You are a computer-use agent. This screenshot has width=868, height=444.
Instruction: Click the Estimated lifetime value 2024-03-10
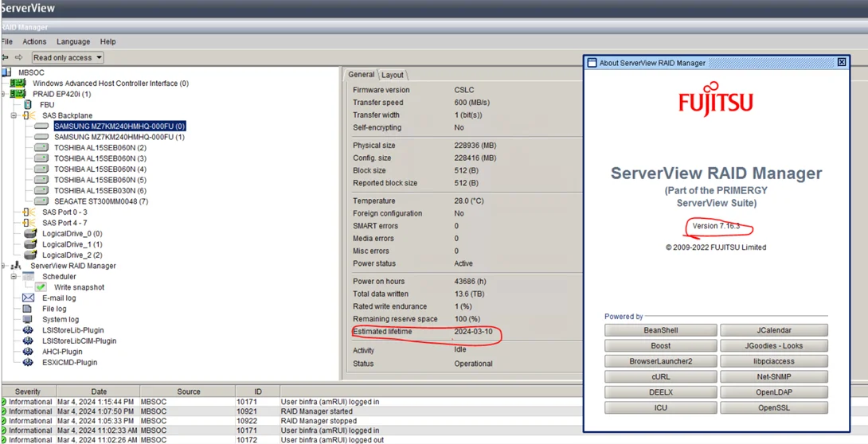click(473, 332)
